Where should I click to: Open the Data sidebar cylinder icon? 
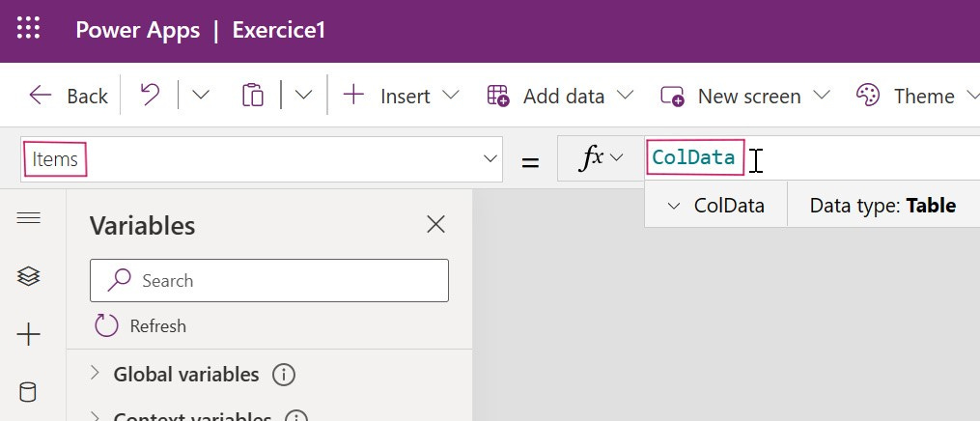(x=28, y=393)
